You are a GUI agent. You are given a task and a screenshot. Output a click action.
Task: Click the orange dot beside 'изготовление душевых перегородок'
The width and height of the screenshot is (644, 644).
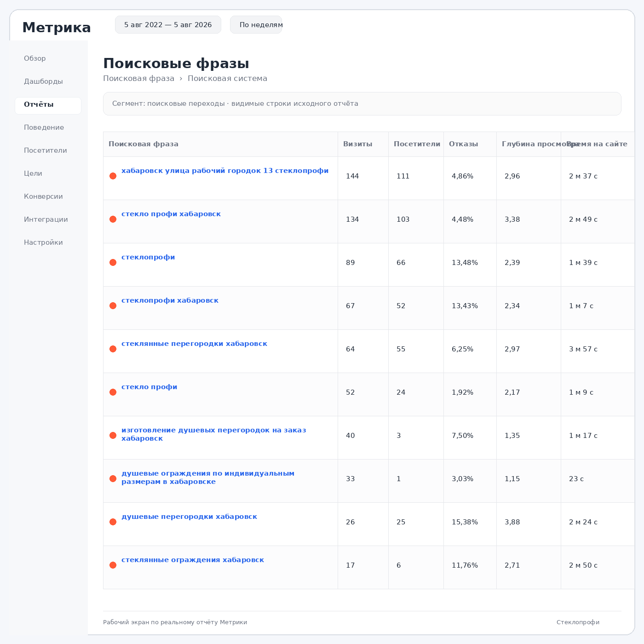click(113, 436)
